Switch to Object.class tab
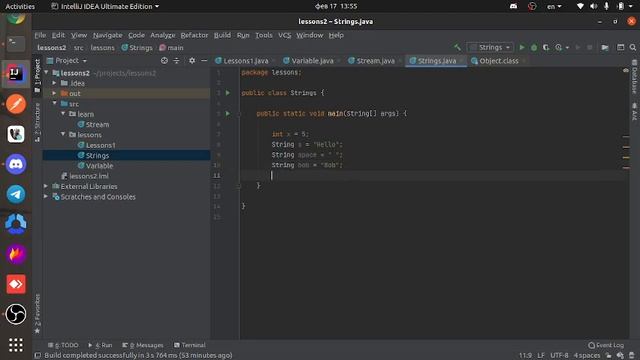Viewport: 640px width, 360px height. (x=498, y=61)
